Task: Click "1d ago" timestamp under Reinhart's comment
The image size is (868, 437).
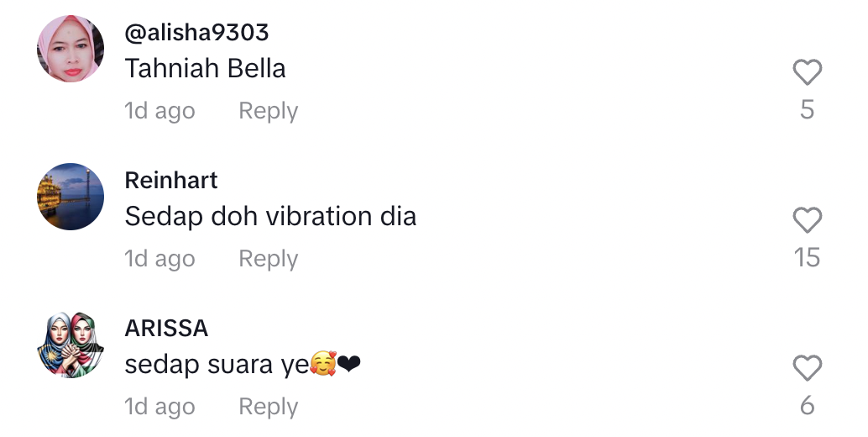Action: [159, 259]
